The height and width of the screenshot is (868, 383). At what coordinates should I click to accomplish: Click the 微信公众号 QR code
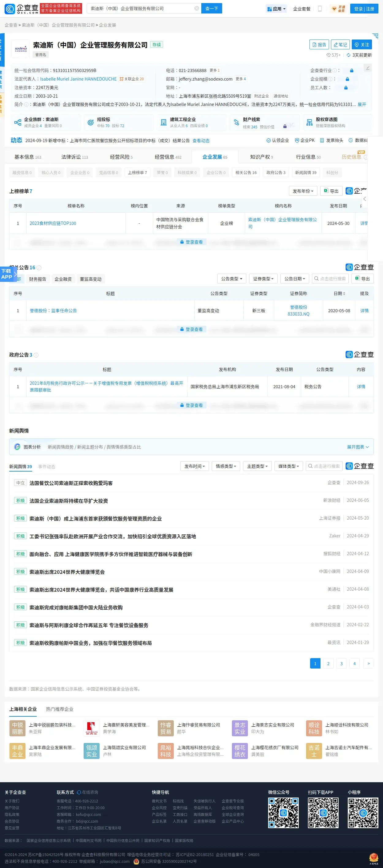point(283,813)
